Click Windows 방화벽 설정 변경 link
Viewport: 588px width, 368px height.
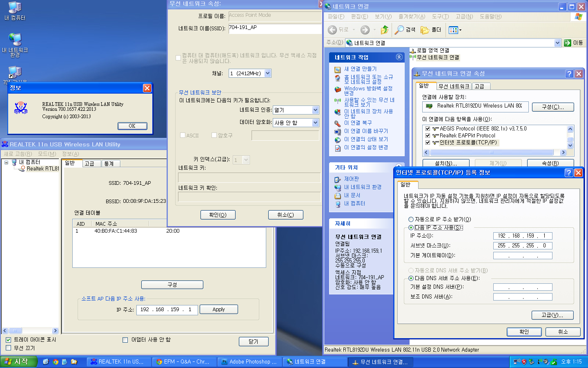368,91
